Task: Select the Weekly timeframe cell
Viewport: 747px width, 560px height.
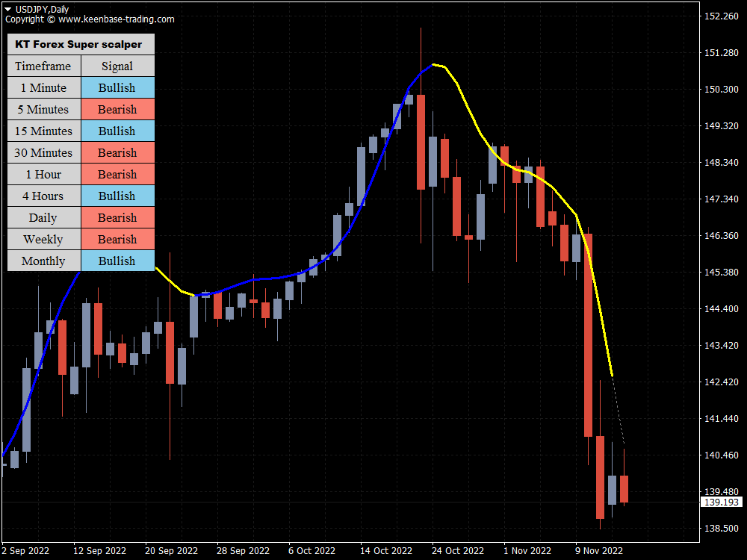Action: pyautogui.click(x=44, y=239)
